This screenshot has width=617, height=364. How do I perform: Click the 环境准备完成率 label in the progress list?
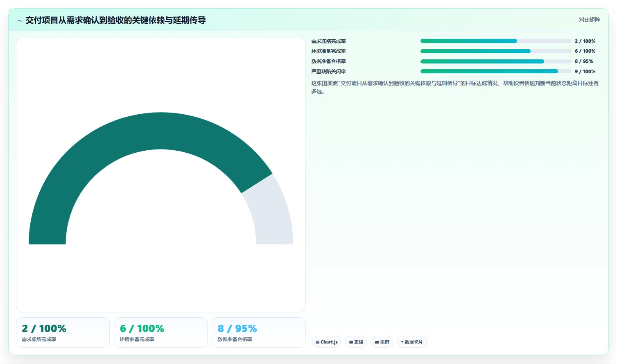(328, 51)
